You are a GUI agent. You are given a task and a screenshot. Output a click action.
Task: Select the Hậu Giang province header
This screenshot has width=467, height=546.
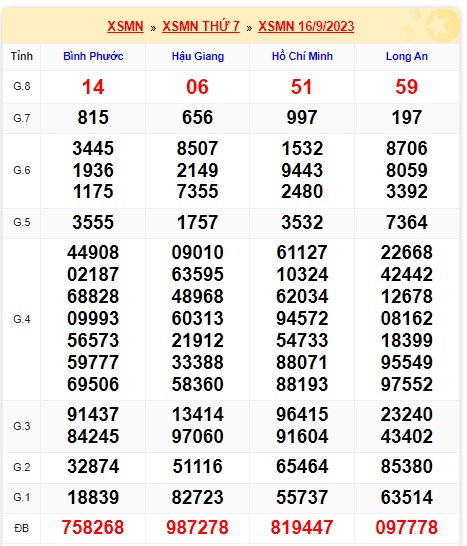click(x=198, y=56)
